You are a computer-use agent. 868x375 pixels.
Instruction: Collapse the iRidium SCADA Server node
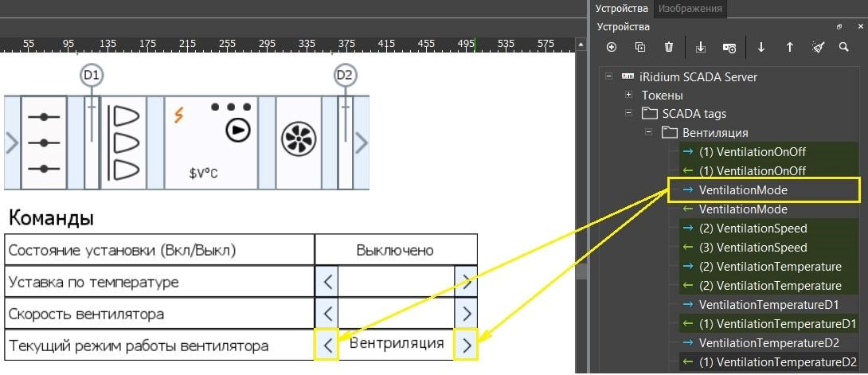(x=609, y=77)
